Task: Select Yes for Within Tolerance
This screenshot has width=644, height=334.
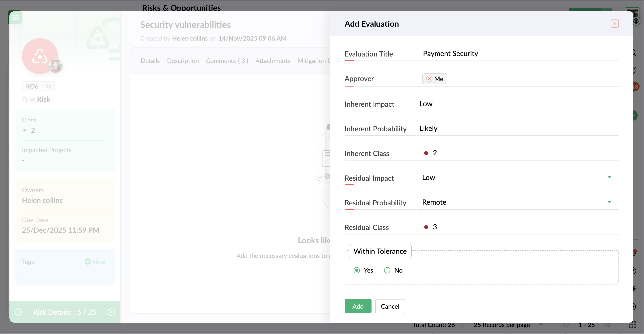Action: click(357, 270)
